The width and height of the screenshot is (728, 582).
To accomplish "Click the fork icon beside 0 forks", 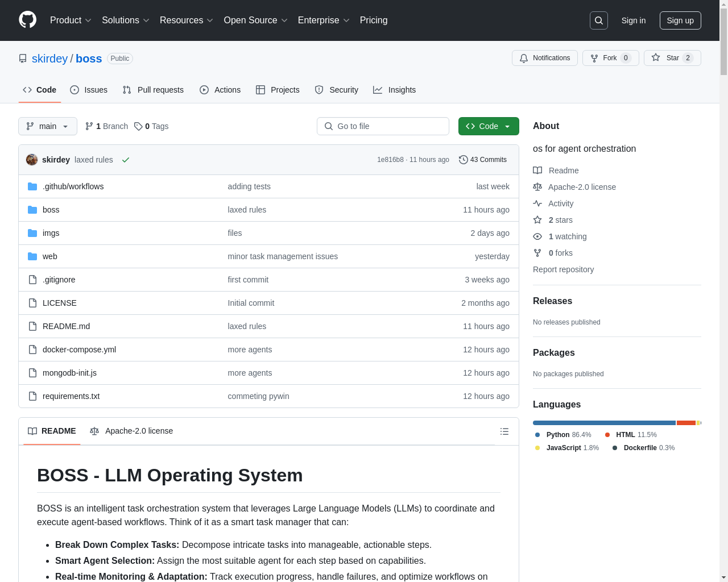I will pyautogui.click(x=537, y=253).
